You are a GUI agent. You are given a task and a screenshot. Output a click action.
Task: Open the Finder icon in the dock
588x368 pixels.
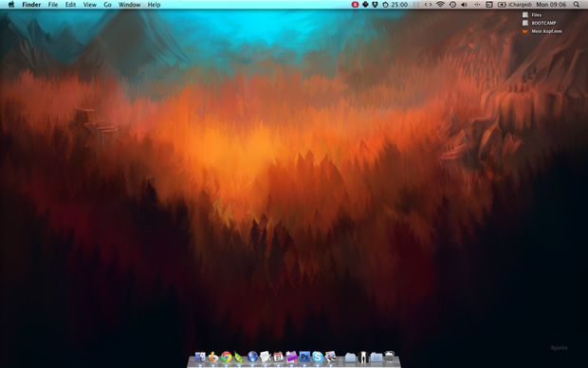point(200,357)
